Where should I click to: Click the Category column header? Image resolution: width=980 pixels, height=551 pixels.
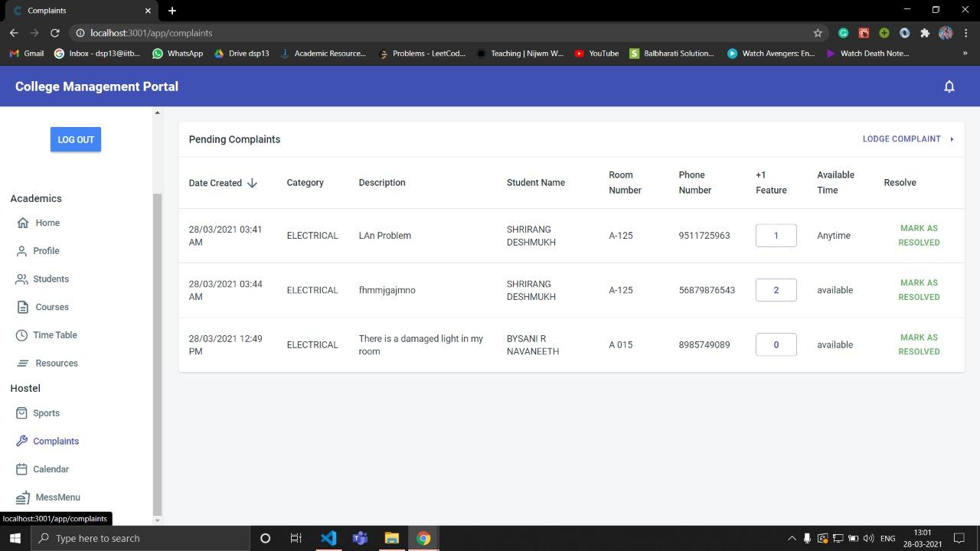click(305, 183)
